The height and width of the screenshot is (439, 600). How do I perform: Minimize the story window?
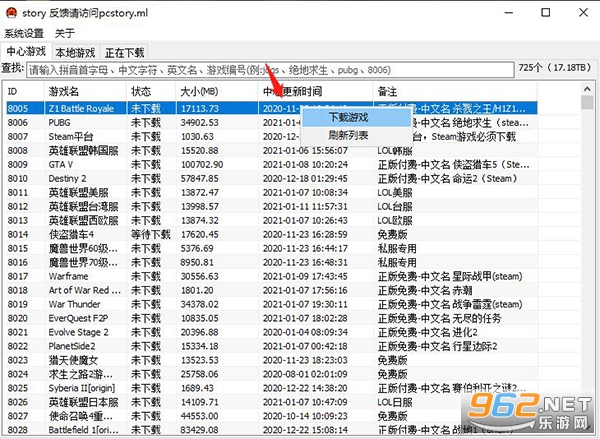click(x=509, y=13)
